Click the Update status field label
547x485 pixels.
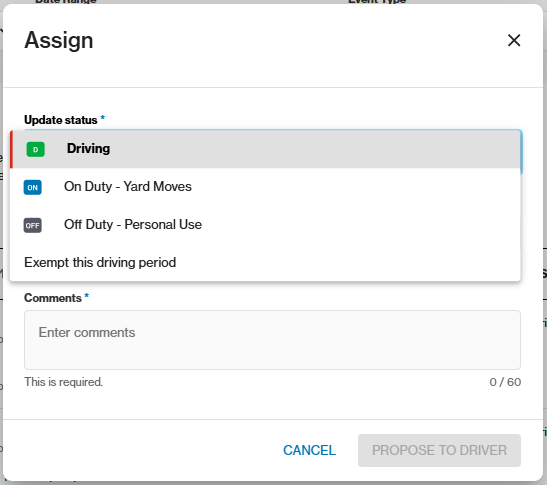pyautogui.click(x=61, y=120)
